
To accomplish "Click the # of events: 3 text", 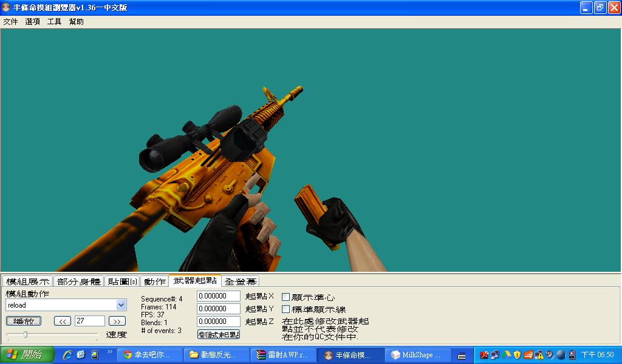I will click(162, 331).
